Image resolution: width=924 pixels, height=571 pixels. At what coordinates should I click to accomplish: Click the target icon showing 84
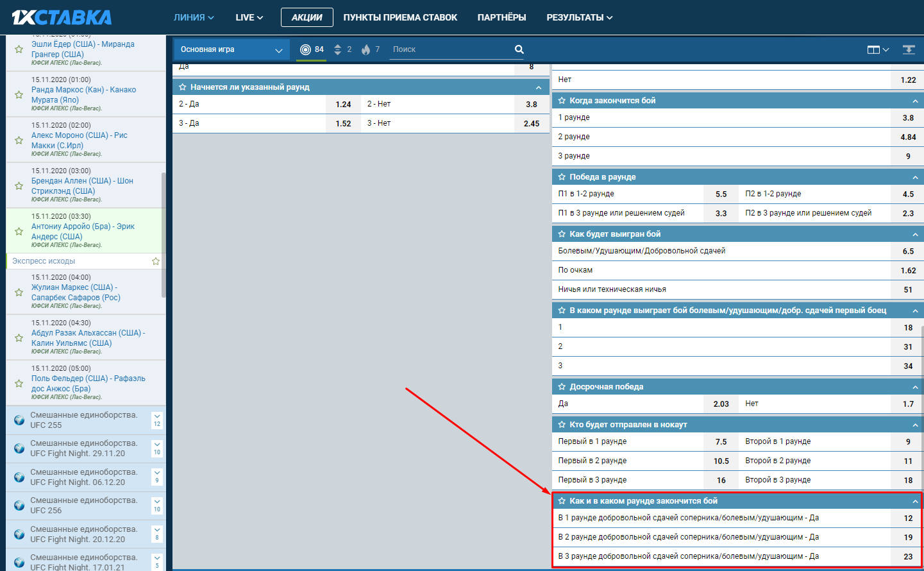[306, 49]
